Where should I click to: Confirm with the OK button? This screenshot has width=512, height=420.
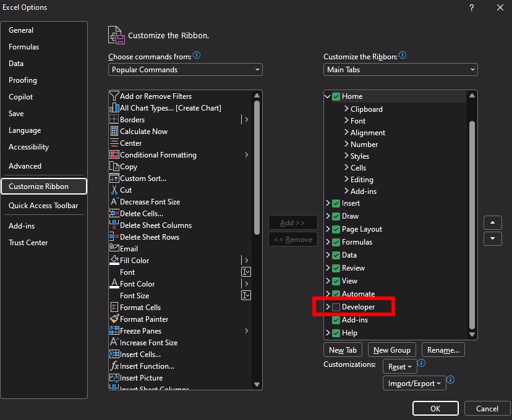(435, 409)
